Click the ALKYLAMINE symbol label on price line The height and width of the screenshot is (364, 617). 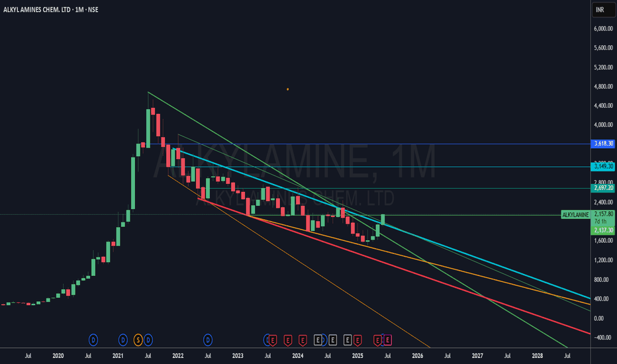point(575,215)
